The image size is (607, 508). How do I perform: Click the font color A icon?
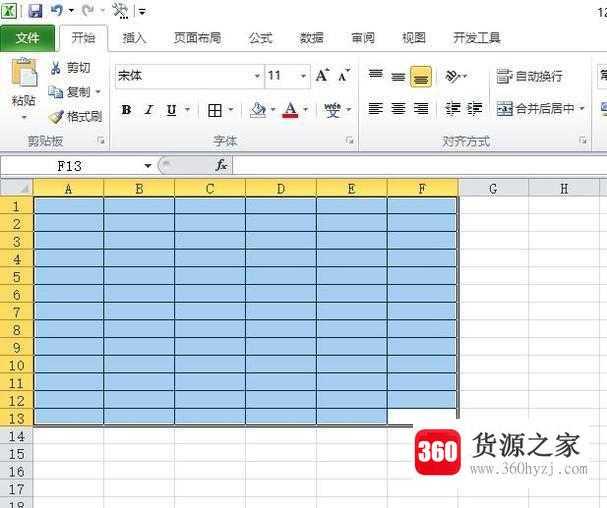click(290, 110)
